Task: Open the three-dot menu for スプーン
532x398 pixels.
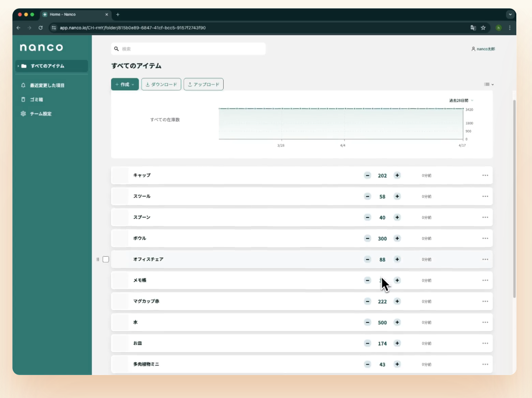Action: (x=485, y=218)
